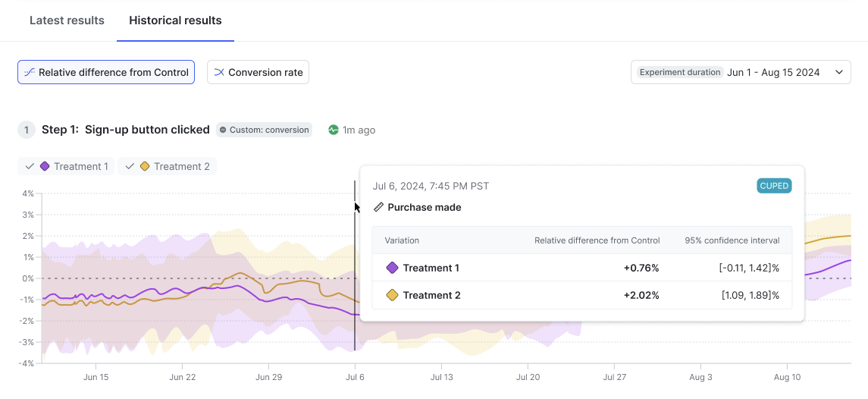Image resolution: width=868 pixels, height=399 pixels.
Task: Click the Treatment 2 row in tooltip table
Action: point(581,295)
